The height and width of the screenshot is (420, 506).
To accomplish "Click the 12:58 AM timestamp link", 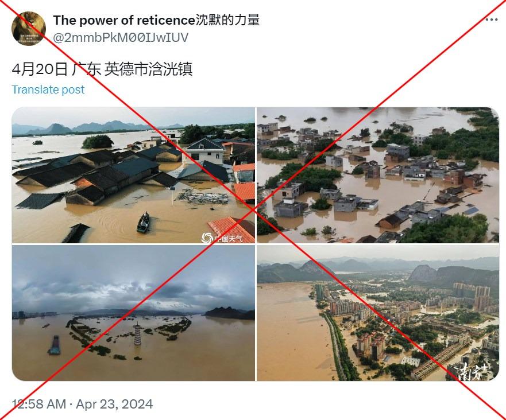I will [38, 404].
